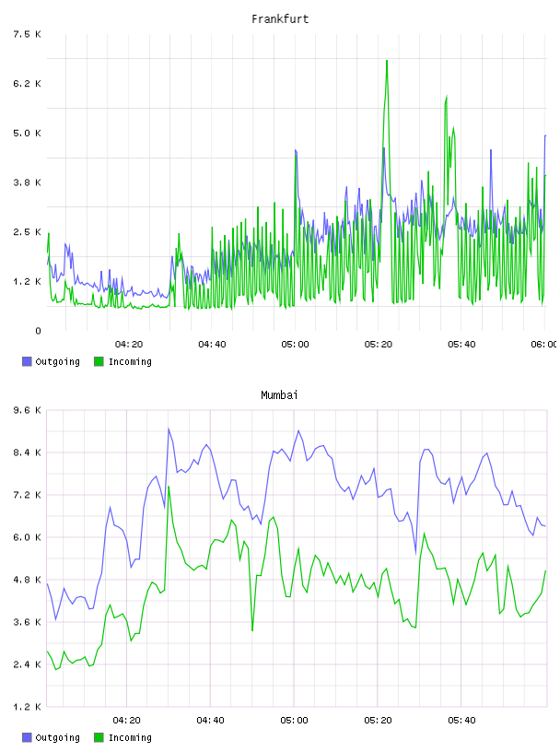Click the highest green Incoming peak in Mumbai chart
The width and height of the screenshot is (560, 752).
(169, 487)
